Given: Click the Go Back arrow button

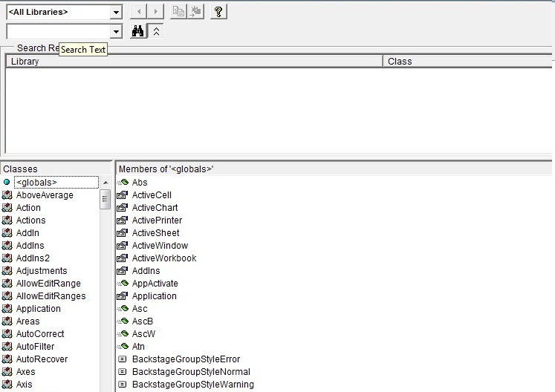Looking at the screenshot, I should click(139, 12).
